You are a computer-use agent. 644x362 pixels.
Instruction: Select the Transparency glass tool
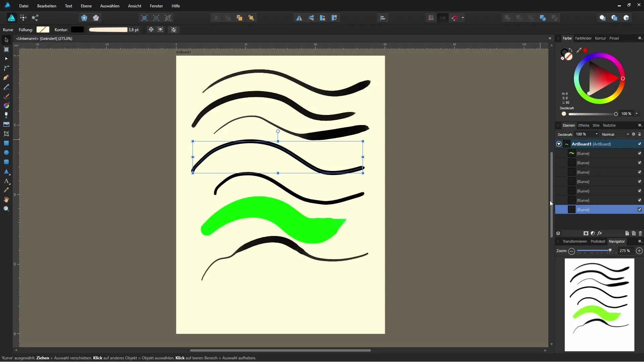coord(6,115)
